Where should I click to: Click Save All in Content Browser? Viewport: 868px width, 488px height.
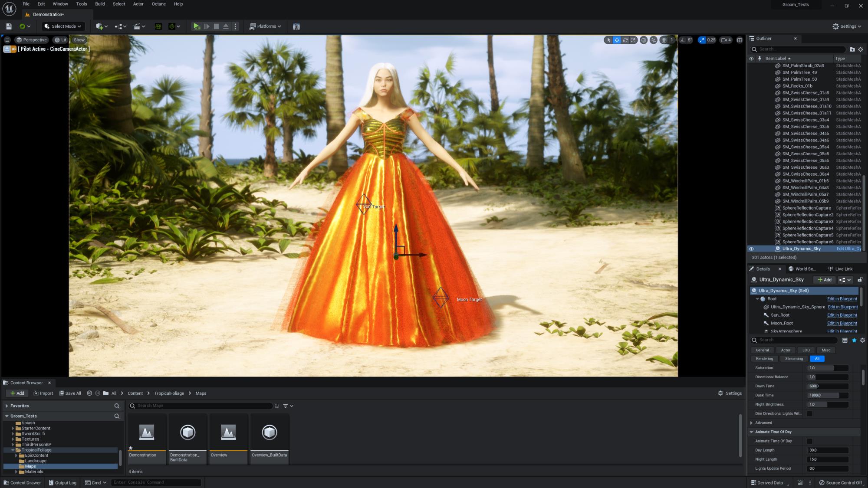click(70, 393)
